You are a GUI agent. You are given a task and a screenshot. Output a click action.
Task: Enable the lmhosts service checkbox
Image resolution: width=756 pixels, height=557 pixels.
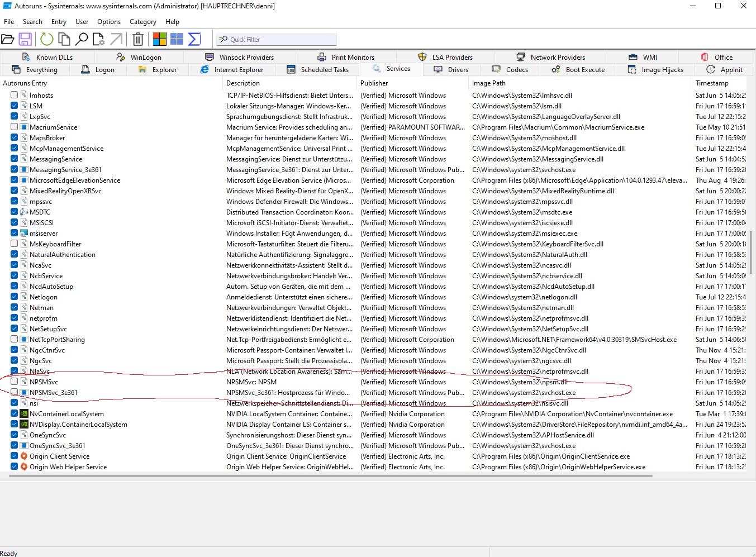click(x=15, y=96)
